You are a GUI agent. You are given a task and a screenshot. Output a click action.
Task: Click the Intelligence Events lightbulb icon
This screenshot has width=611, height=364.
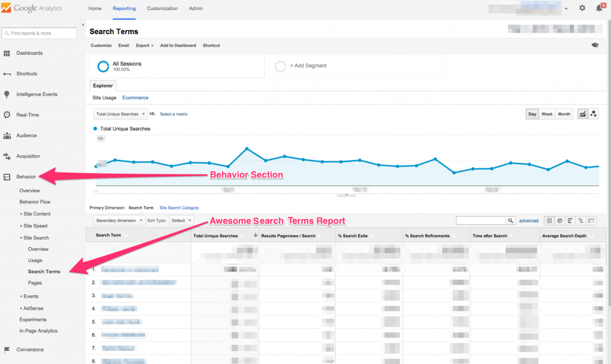pos(7,94)
